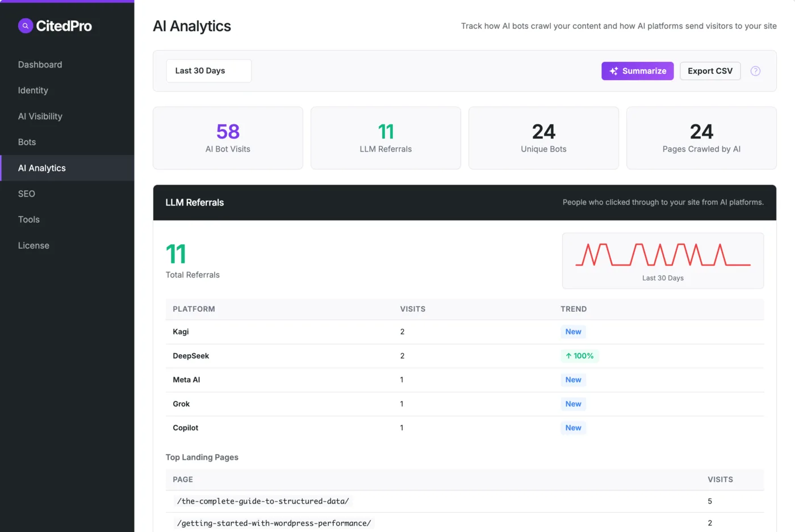Click the LLM Referrals stat card
The image size is (795, 532).
(386, 138)
